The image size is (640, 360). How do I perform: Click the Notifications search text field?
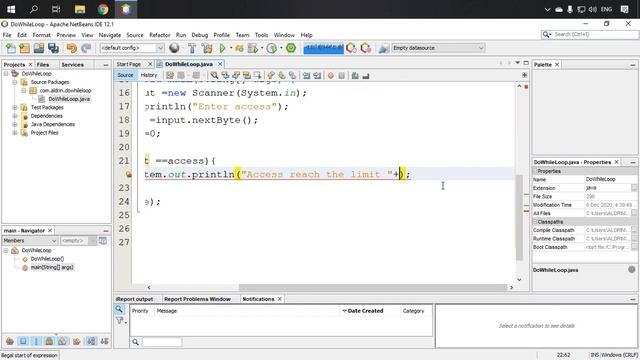(x=162, y=342)
